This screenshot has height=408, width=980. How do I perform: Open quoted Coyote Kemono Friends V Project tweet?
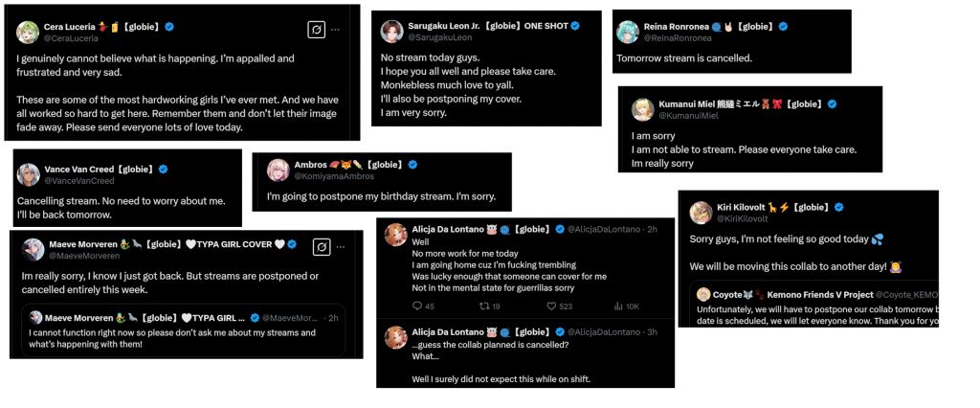tap(813, 306)
